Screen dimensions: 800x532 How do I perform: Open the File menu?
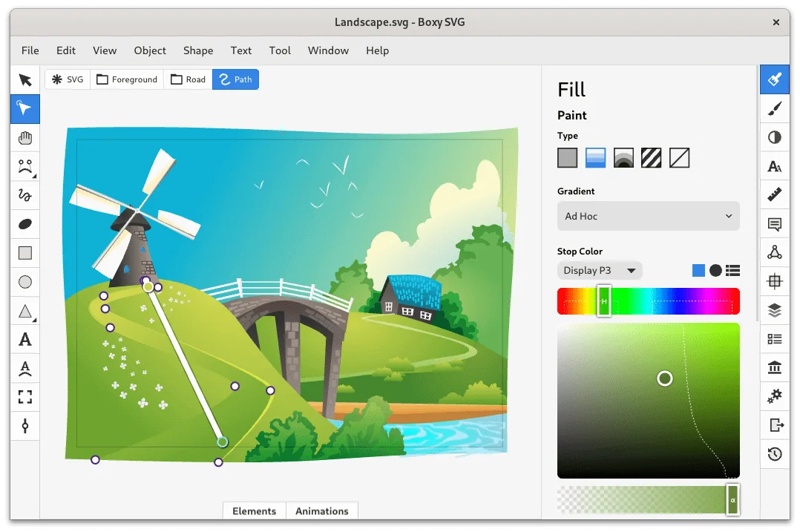tap(30, 50)
